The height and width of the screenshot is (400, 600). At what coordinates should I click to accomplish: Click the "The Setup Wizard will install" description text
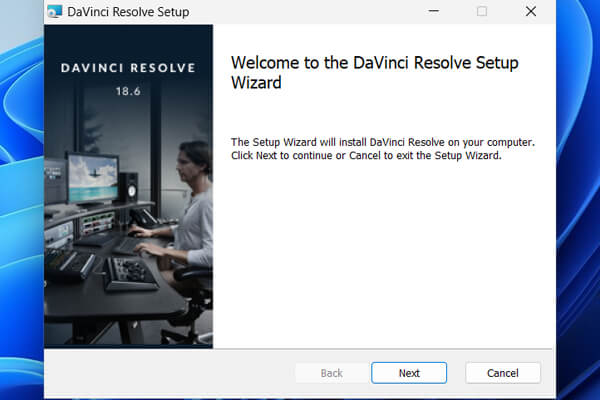[383, 149]
